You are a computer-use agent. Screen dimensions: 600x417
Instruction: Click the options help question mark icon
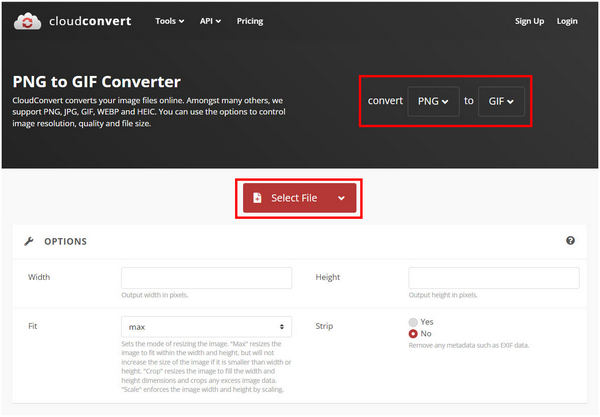[570, 241]
